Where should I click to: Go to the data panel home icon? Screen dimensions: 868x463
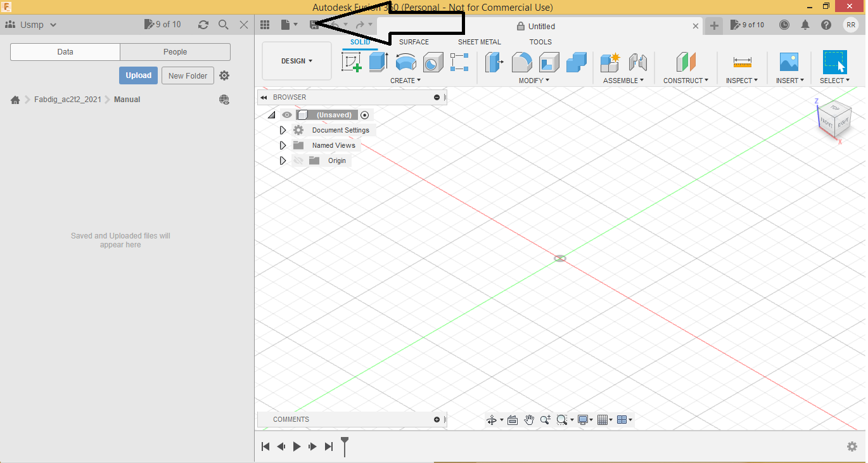[15, 100]
